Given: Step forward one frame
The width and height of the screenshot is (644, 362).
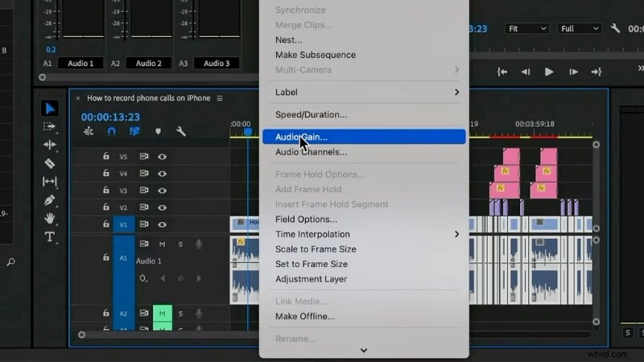Looking at the screenshot, I should tap(573, 72).
